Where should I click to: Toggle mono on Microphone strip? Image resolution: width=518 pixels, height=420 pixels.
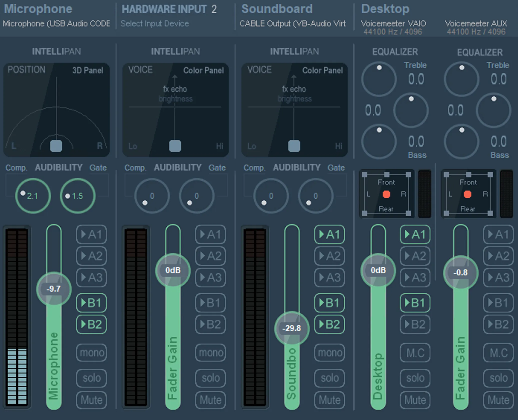(92, 353)
